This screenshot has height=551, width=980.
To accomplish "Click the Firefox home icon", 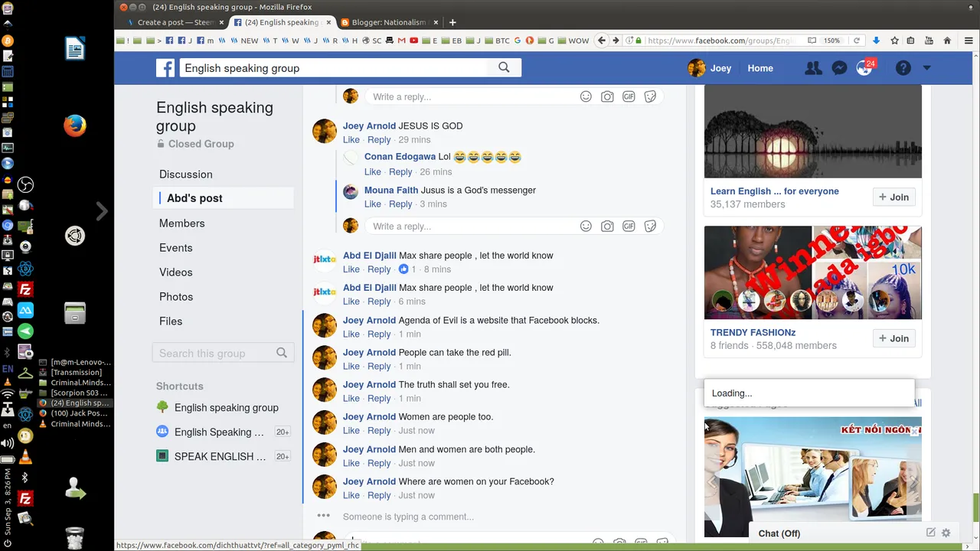I will pos(947,41).
